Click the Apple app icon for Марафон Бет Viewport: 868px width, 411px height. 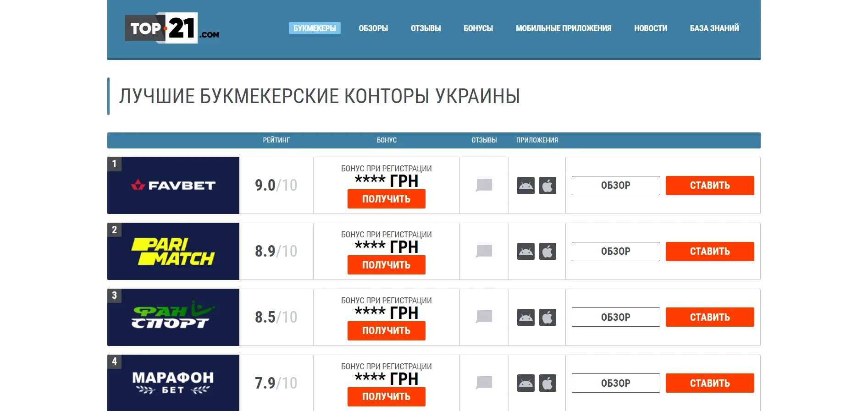click(x=547, y=383)
